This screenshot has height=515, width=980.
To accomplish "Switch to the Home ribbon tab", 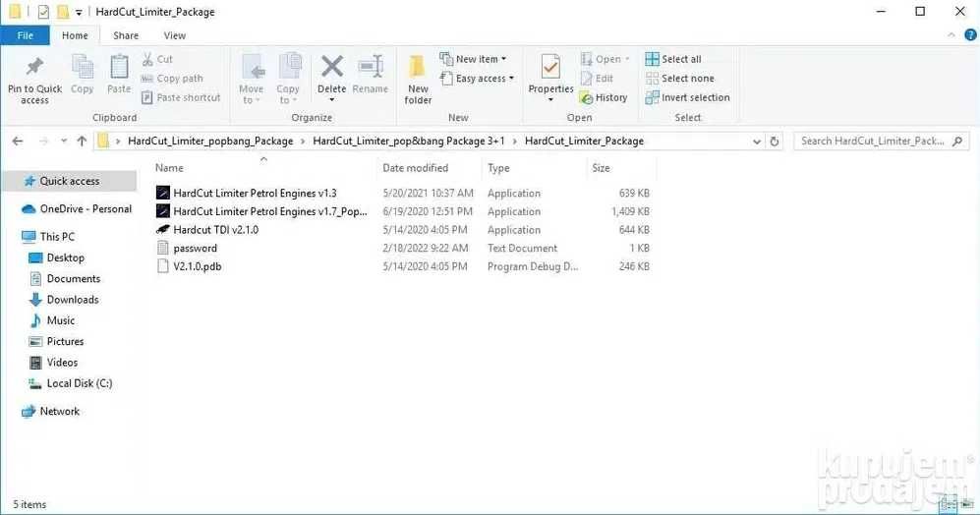I will [75, 35].
